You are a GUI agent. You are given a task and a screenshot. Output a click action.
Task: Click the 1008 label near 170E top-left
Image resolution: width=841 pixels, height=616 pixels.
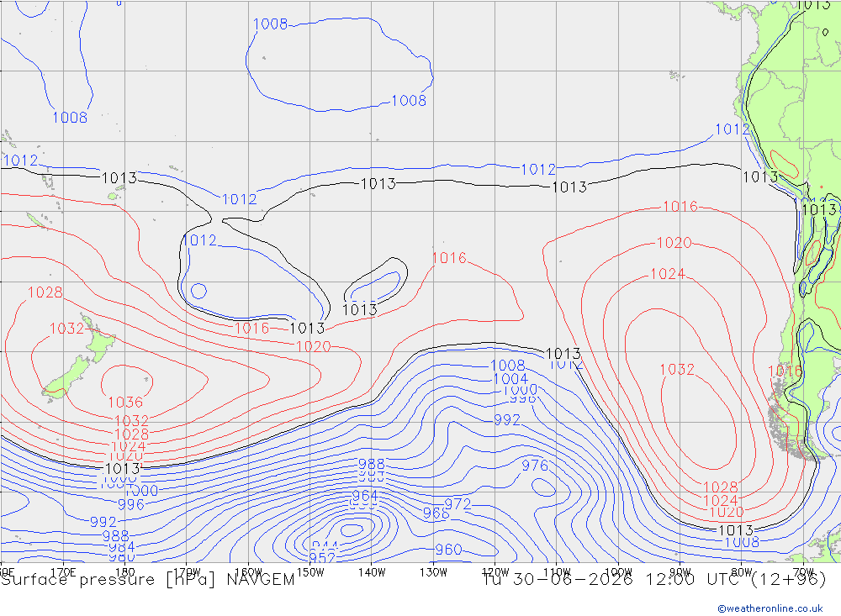coord(70,118)
